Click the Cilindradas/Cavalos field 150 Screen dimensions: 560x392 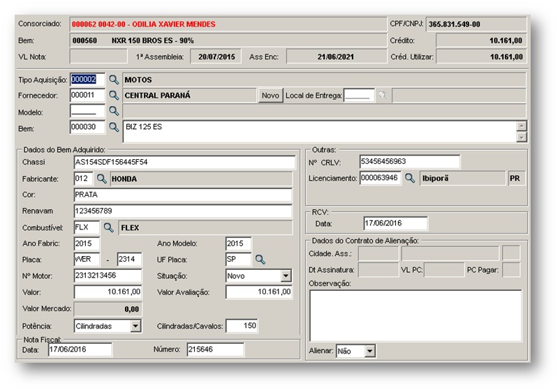tap(242, 326)
